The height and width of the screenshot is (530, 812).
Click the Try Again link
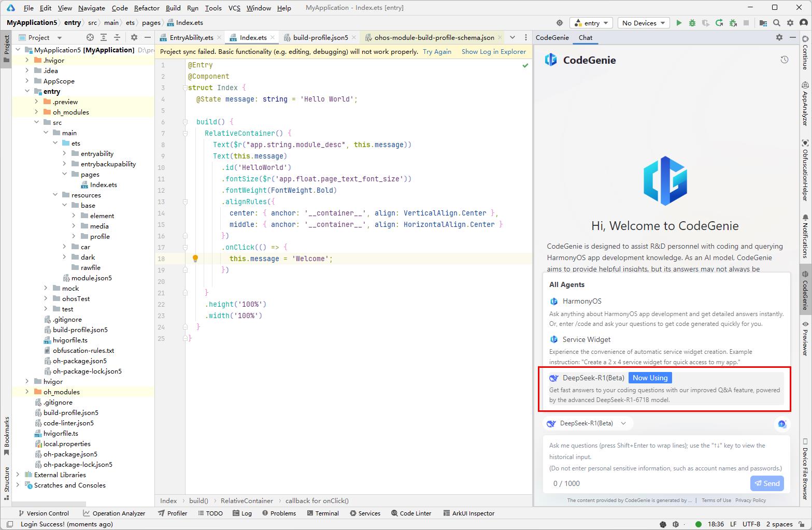[x=437, y=52]
